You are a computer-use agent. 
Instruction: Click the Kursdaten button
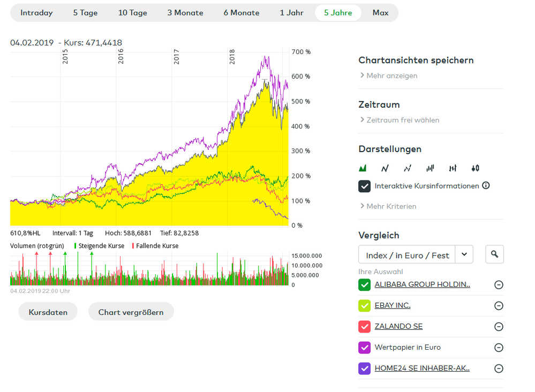tap(48, 312)
